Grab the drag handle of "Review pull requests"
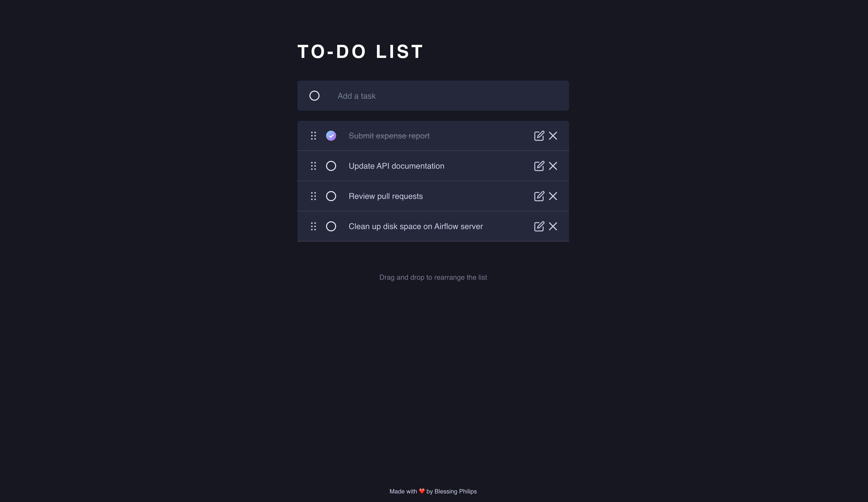Screen dimensions: 868x502 coord(313,196)
